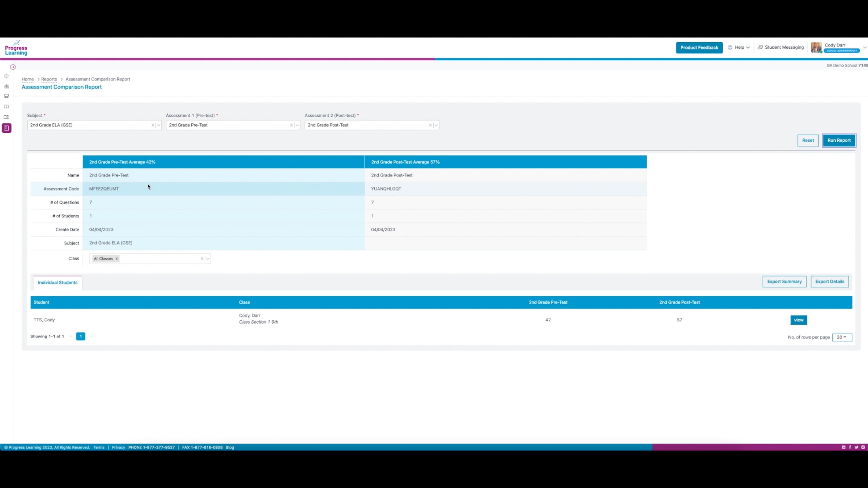Open the rows per page dropdown
Viewport: 868px width, 488px height.
[x=842, y=337]
